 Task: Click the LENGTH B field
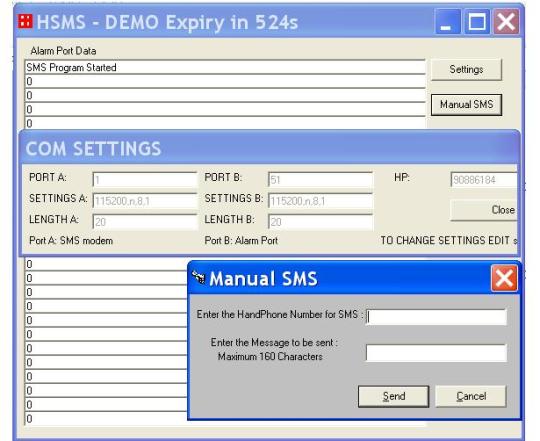tap(320, 222)
